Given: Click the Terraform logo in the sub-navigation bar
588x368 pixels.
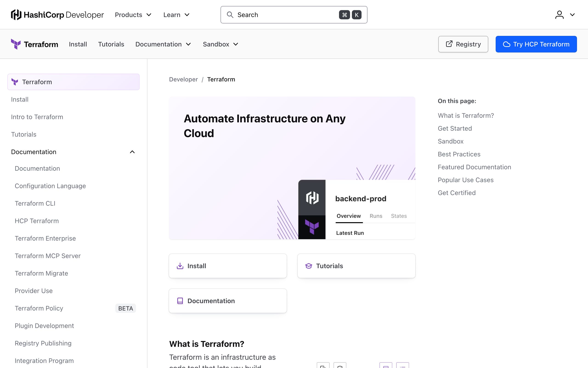Looking at the screenshot, I should tap(34, 44).
